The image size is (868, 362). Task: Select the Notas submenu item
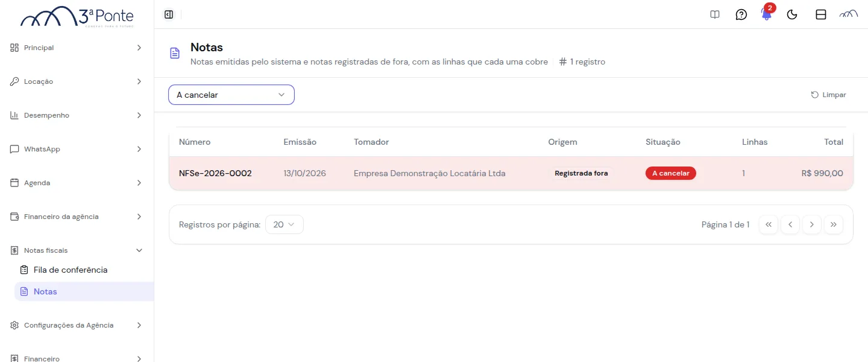click(x=84, y=291)
